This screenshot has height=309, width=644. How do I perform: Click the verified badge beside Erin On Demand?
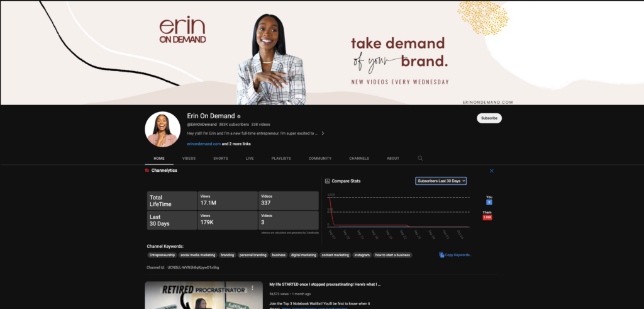[x=239, y=116]
